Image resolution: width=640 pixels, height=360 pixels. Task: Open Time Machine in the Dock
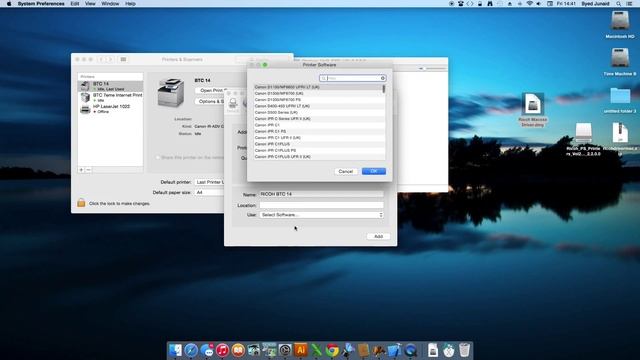pos(285,350)
